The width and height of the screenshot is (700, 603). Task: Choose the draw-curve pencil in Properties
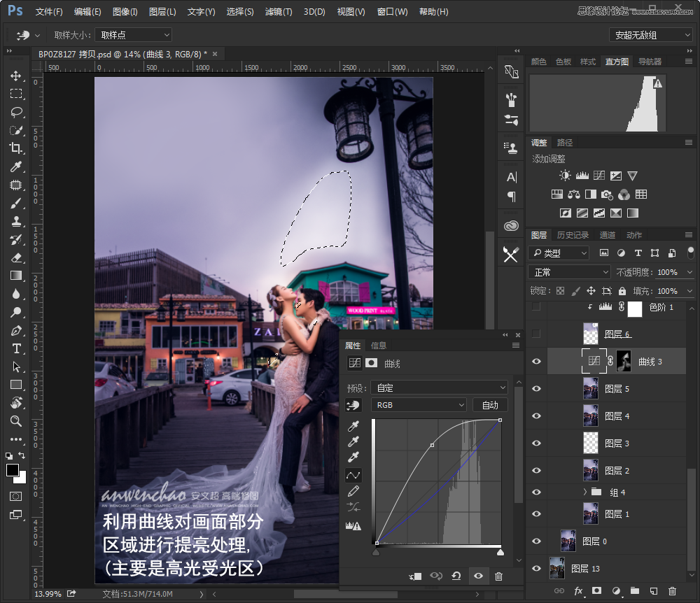pos(353,491)
